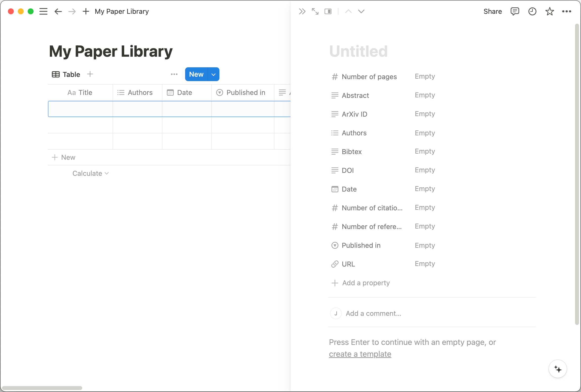This screenshot has height=392, width=581.
Task: Open the create a template link
Action: tap(360, 354)
